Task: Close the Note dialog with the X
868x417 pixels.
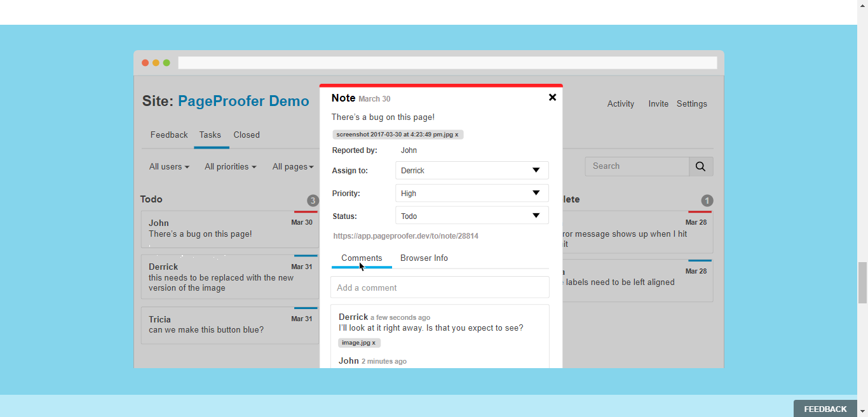Action: pos(552,97)
